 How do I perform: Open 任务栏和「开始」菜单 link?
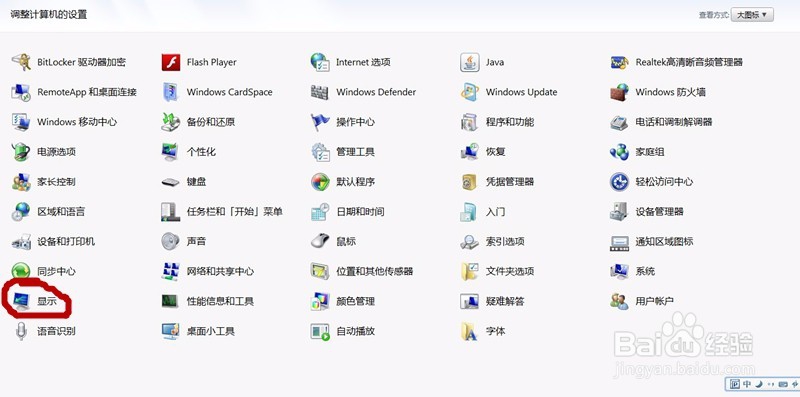[235, 212]
